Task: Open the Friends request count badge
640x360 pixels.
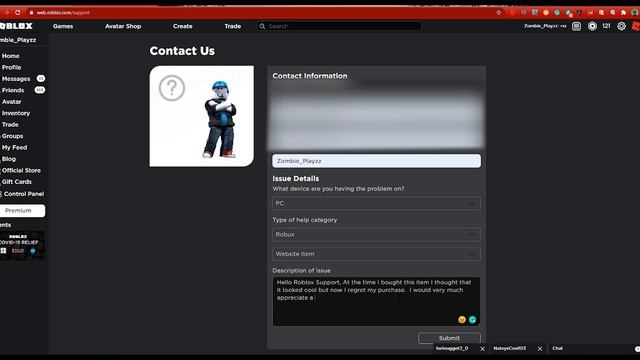Action: tap(40, 90)
